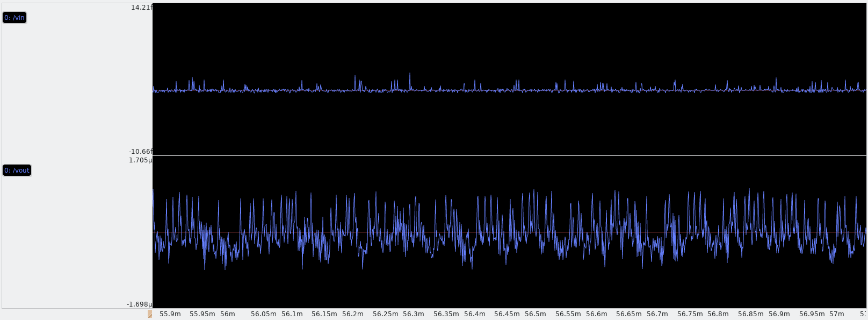
Task: Select the /vin signal label
Action: click(x=15, y=18)
